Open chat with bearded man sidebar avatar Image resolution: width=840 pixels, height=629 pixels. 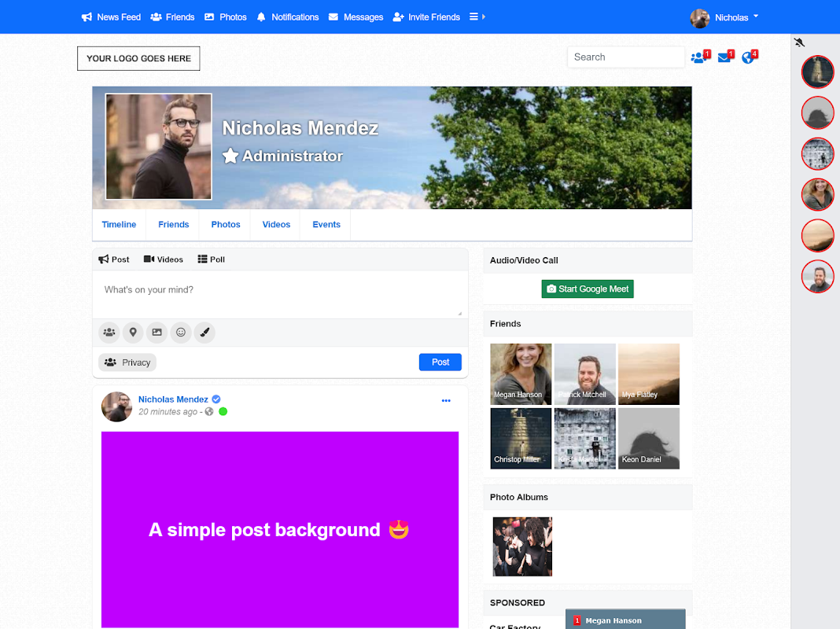click(817, 277)
